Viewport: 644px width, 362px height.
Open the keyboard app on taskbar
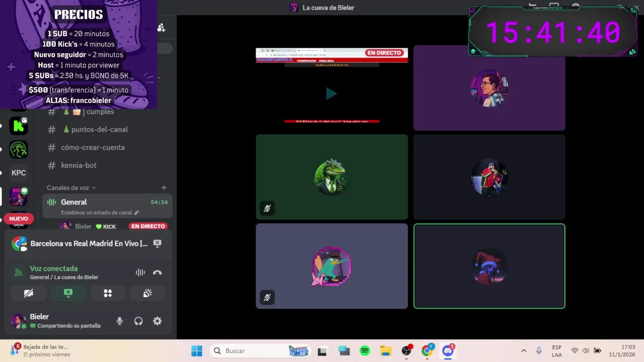pos(344,350)
